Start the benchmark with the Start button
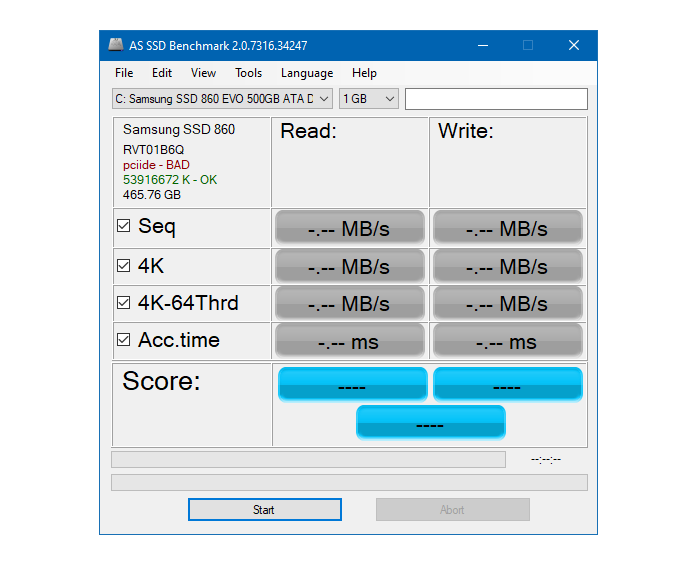The width and height of the screenshot is (696, 564). 265,509
